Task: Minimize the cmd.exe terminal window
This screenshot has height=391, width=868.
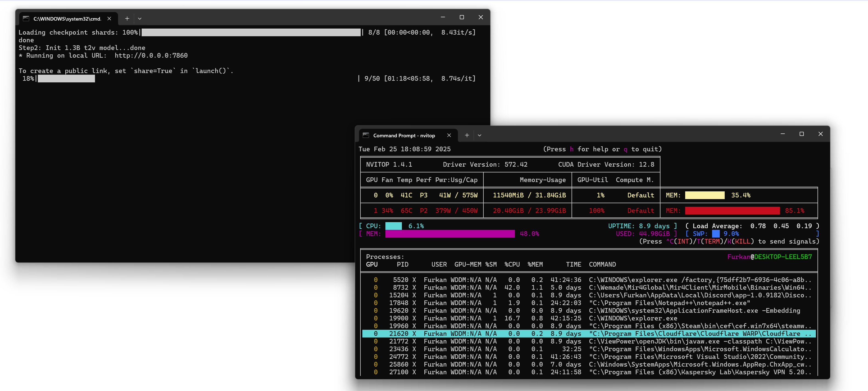Action: click(x=443, y=17)
